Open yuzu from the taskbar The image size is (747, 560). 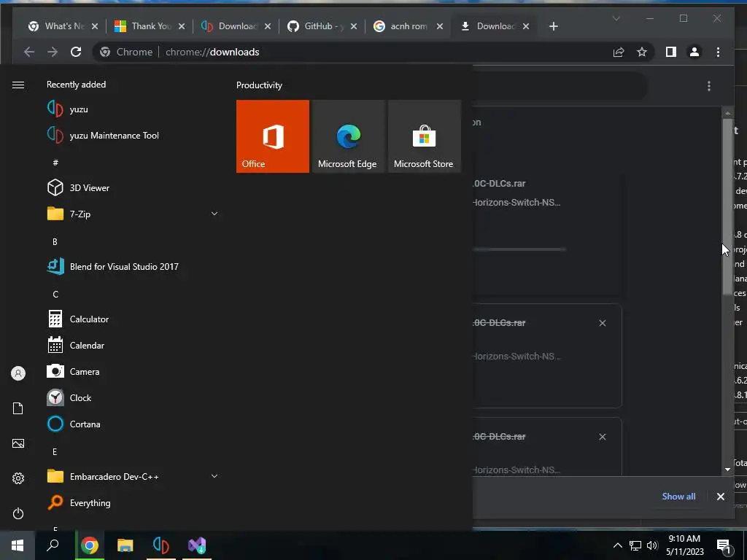click(x=161, y=545)
